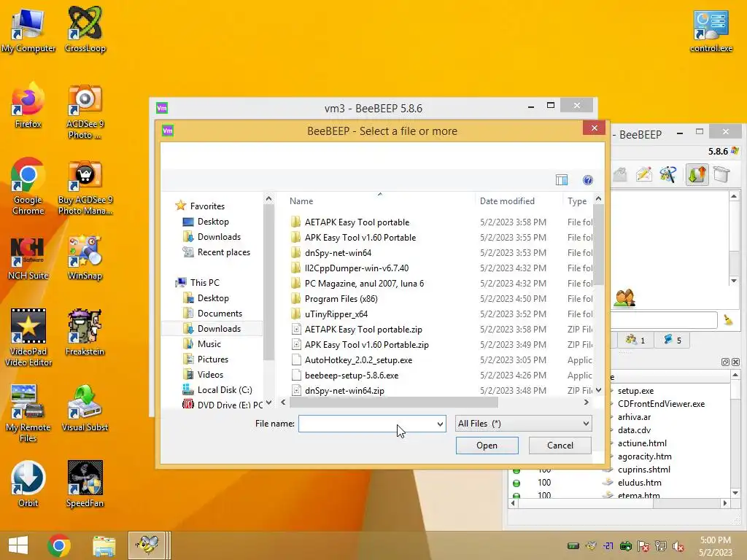The height and width of the screenshot is (560, 747).
Task: Click the float panel icon in BeeBEEP dock
Action: click(725, 362)
